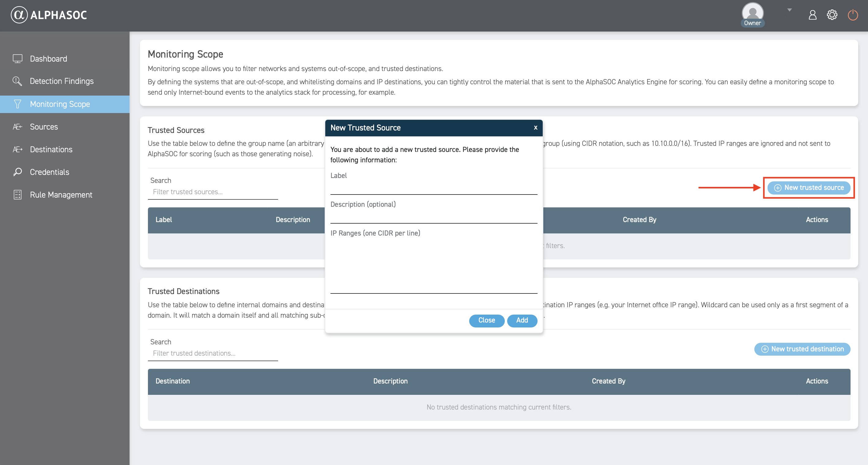868x465 pixels.
Task: Click the Dashboard monitor icon
Action: point(17,59)
